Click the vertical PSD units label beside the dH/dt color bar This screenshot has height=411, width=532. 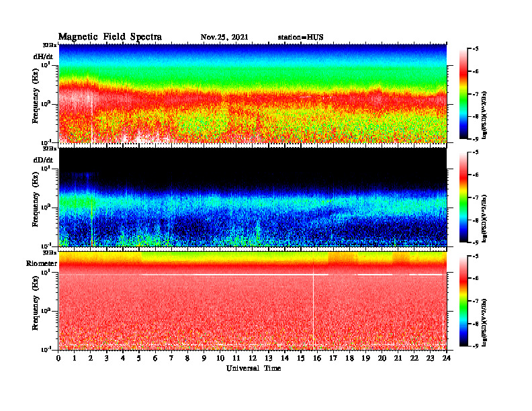pos(484,115)
